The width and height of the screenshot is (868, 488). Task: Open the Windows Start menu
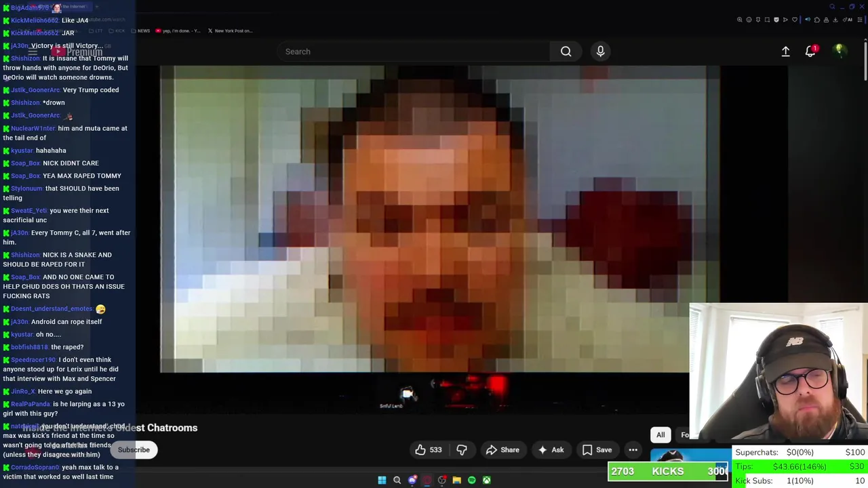tap(382, 480)
